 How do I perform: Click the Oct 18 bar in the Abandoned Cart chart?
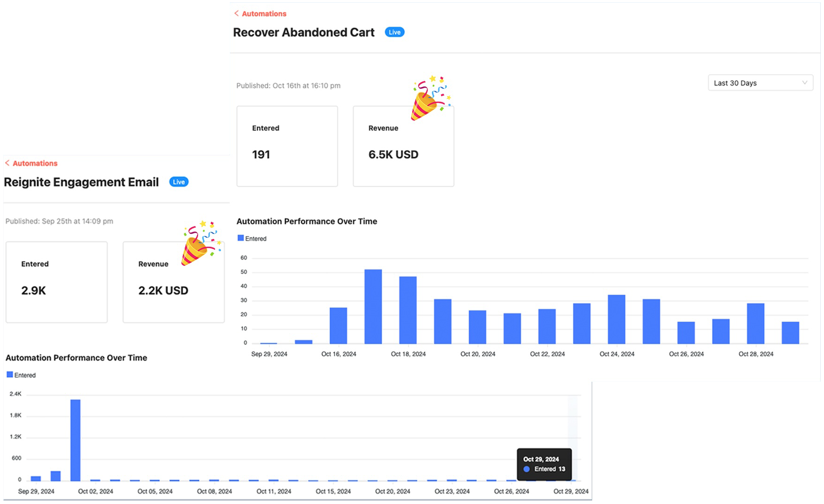(x=408, y=310)
